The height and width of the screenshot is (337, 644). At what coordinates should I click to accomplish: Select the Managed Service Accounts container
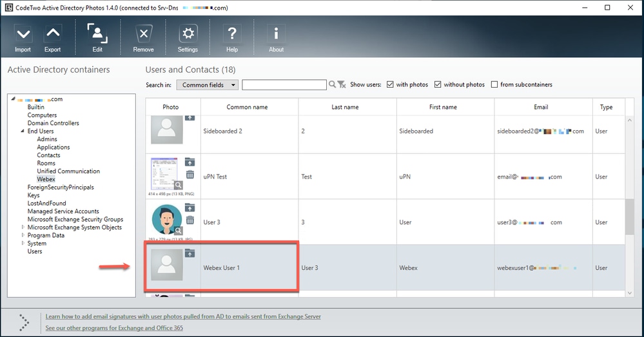63,211
